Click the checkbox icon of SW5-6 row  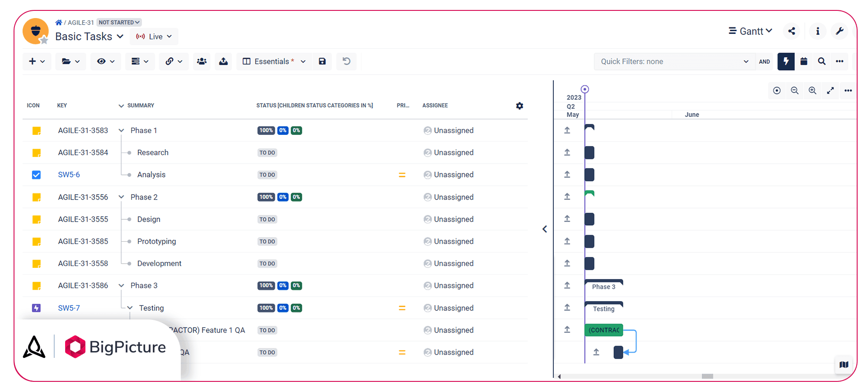(x=37, y=175)
